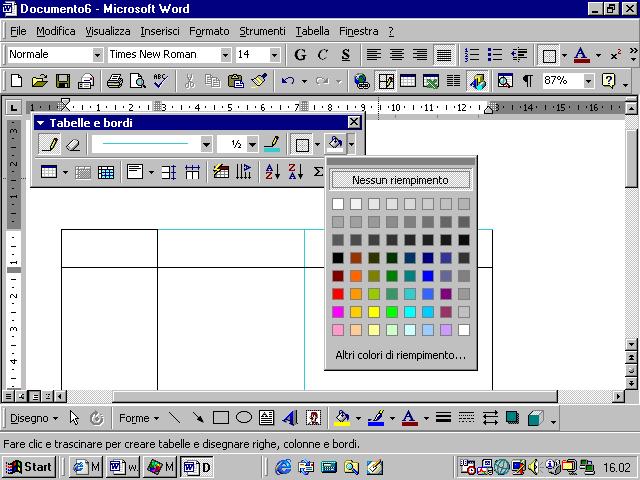Click Distribute Columns Evenly icon
The height and width of the screenshot is (480, 640).
point(192,172)
